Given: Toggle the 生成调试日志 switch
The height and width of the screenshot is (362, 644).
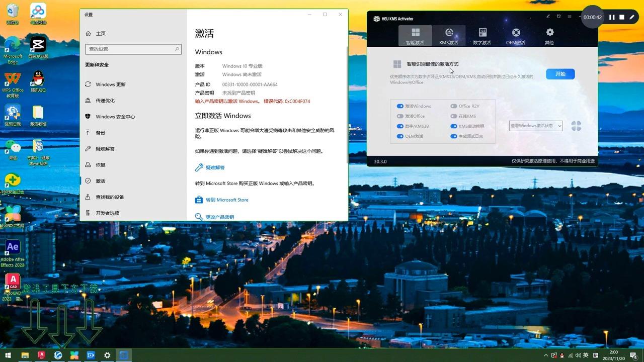Looking at the screenshot, I should tap(454, 136).
